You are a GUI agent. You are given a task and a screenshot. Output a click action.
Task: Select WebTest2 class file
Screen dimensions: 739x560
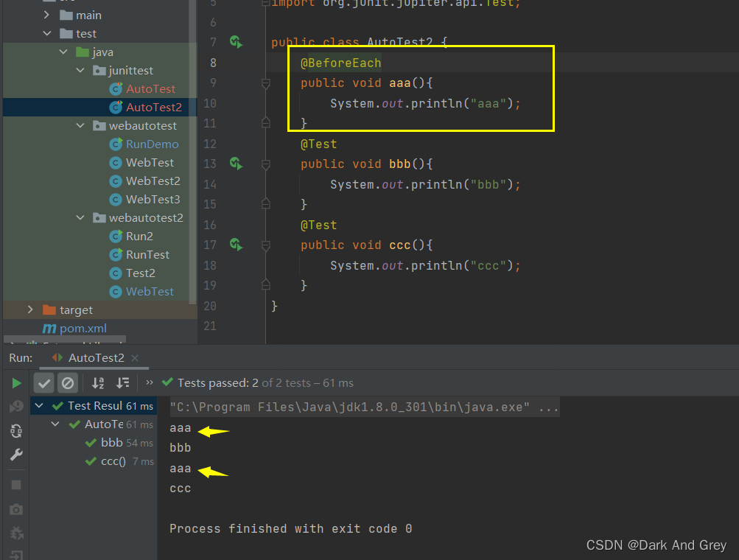click(x=153, y=181)
